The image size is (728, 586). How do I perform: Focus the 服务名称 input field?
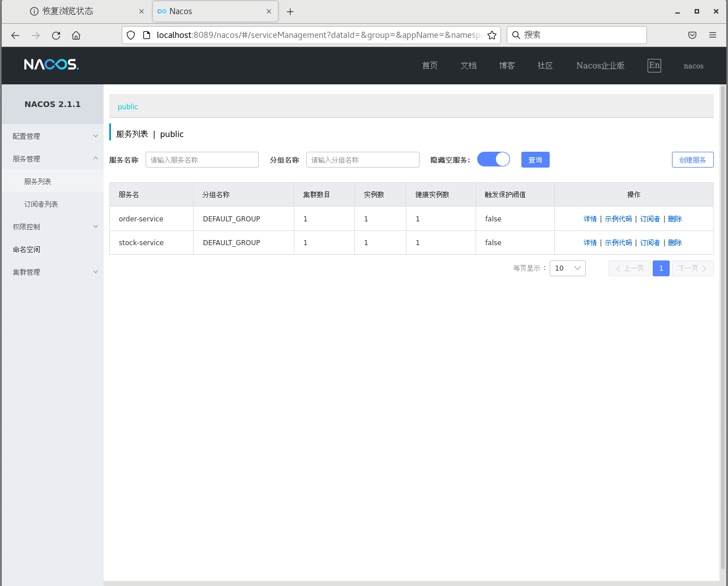click(x=202, y=160)
